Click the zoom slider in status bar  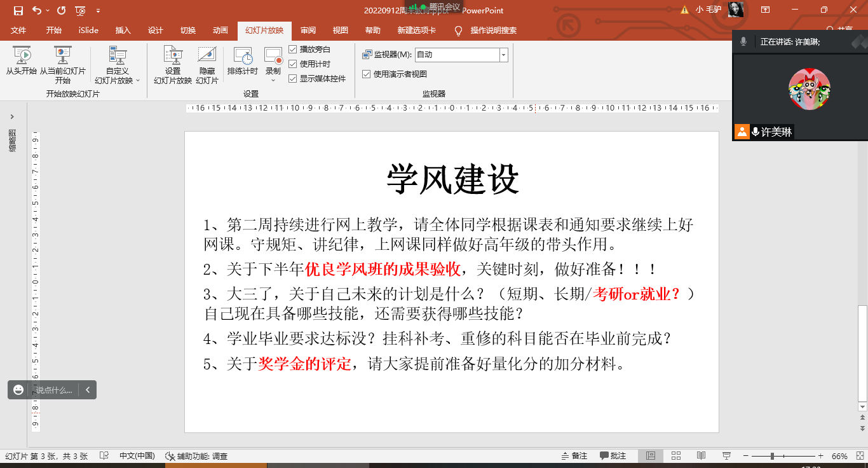point(772,456)
